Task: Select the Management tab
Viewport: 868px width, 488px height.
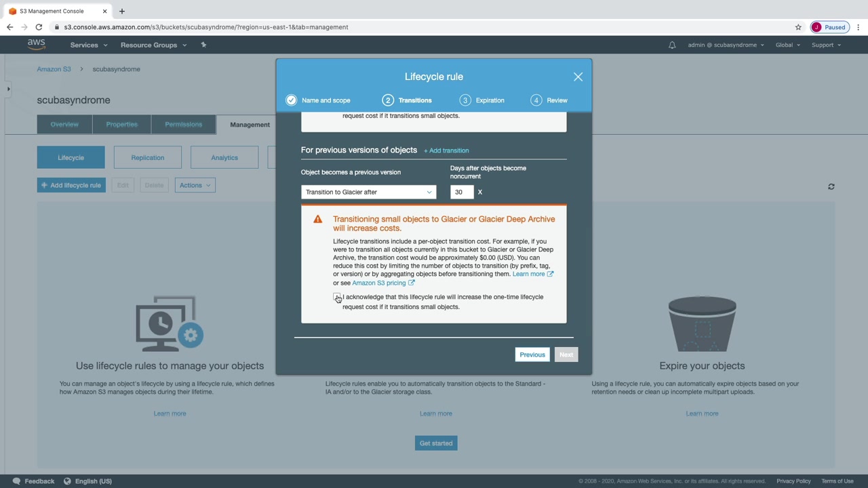Action: (250, 125)
